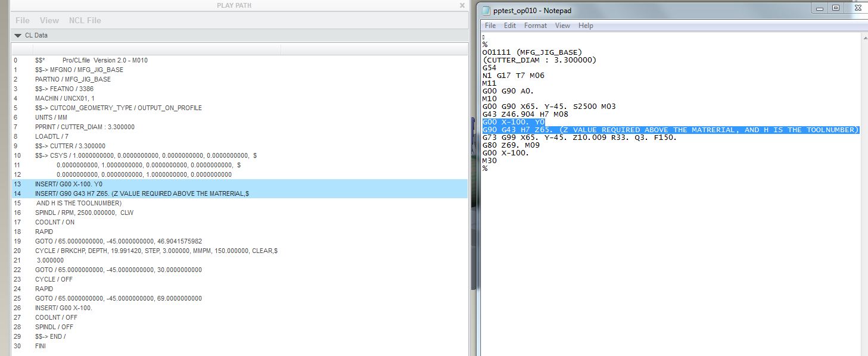Select CL line FINI
This screenshot has width=868, height=356.
(239, 346)
